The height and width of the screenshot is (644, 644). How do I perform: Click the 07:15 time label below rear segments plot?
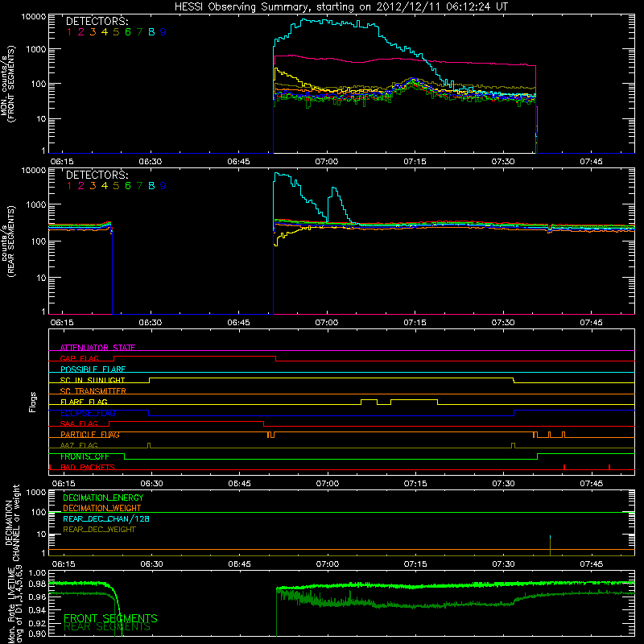(415, 323)
